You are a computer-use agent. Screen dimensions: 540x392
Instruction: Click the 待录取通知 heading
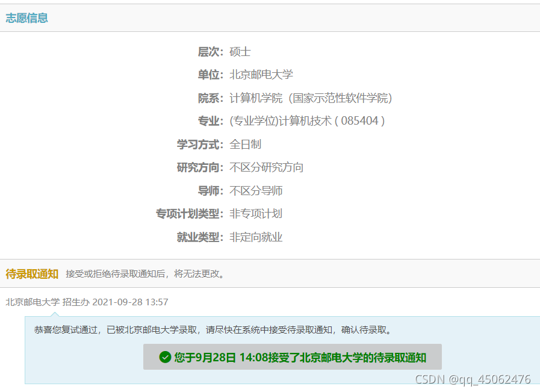[x=32, y=274]
